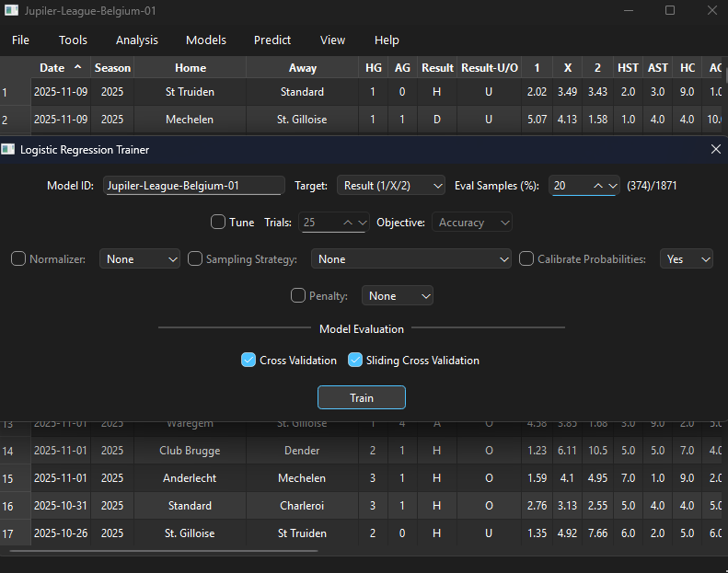Click the 'Dender' Away cell
Screen dimensions: 728x573
pyautogui.click(x=302, y=451)
